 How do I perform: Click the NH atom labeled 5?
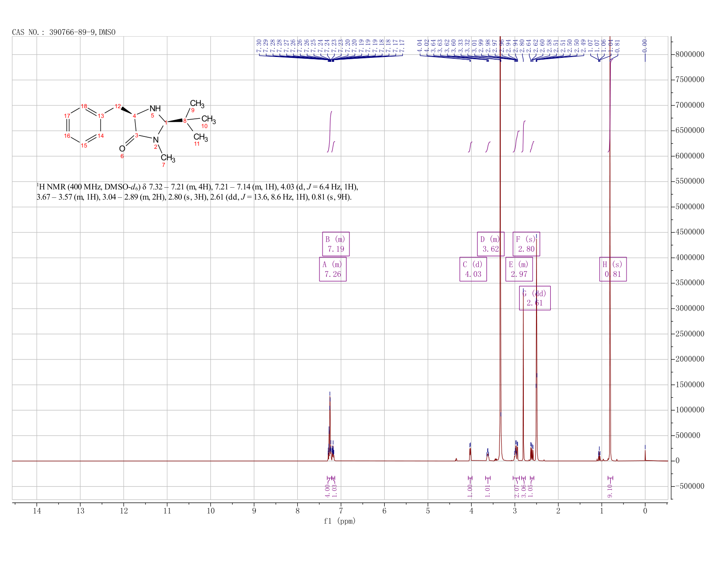(x=155, y=108)
